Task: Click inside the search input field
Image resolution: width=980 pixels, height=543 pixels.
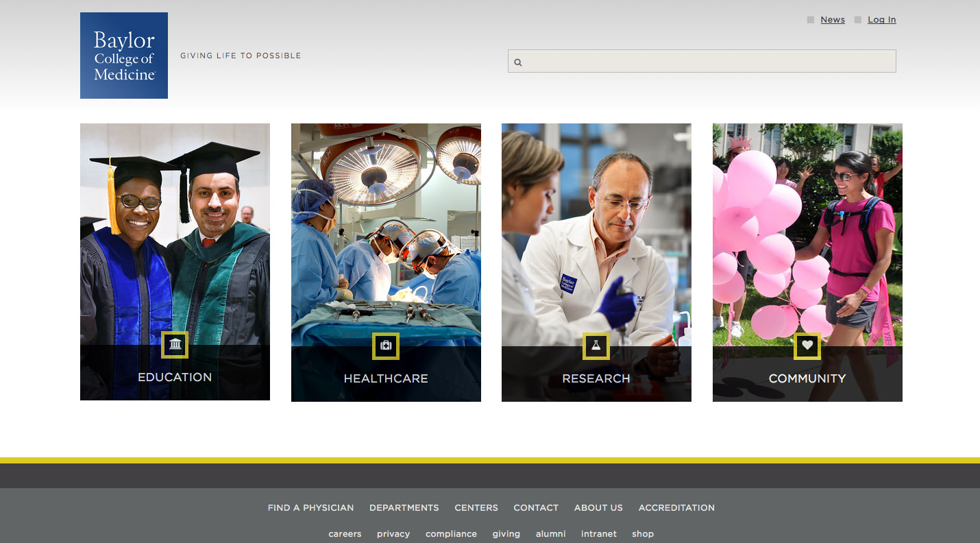Action: 706,62
